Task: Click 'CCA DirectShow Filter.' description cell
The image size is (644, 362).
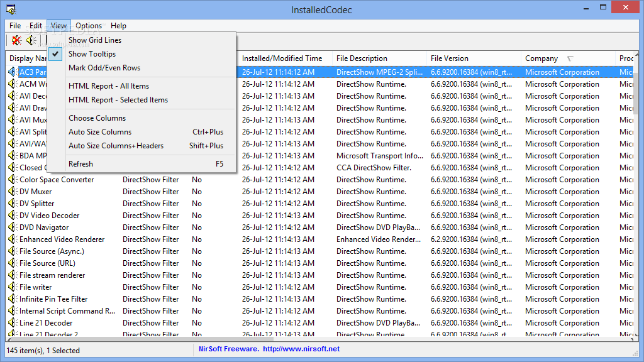Action: [x=374, y=167]
